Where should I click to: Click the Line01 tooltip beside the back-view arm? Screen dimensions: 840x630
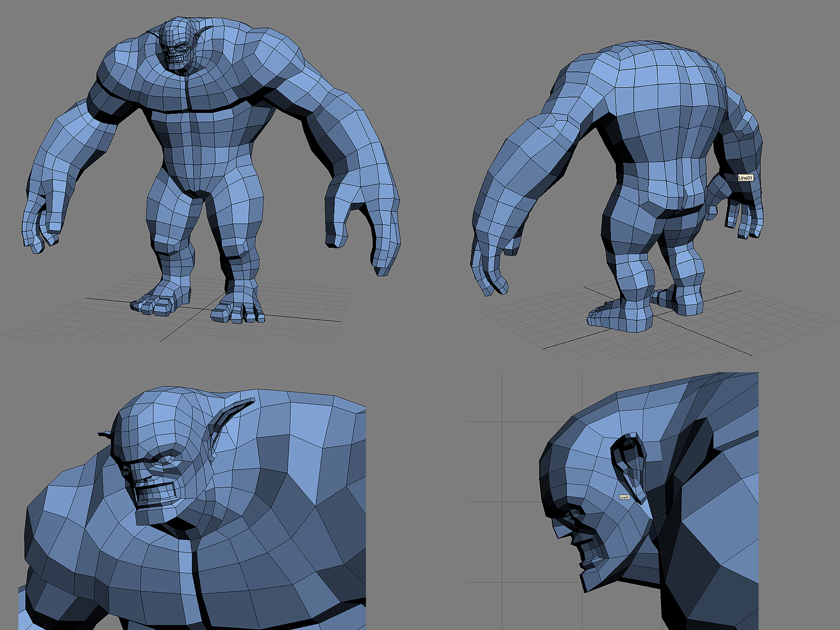[x=745, y=178]
